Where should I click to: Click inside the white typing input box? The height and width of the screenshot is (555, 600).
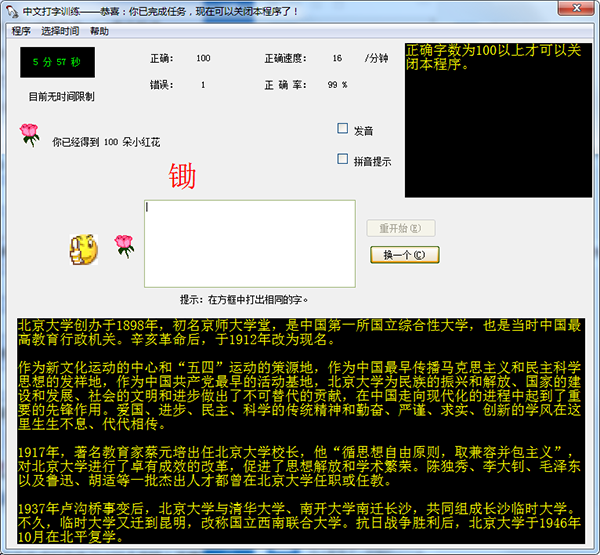[x=249, y=243]
